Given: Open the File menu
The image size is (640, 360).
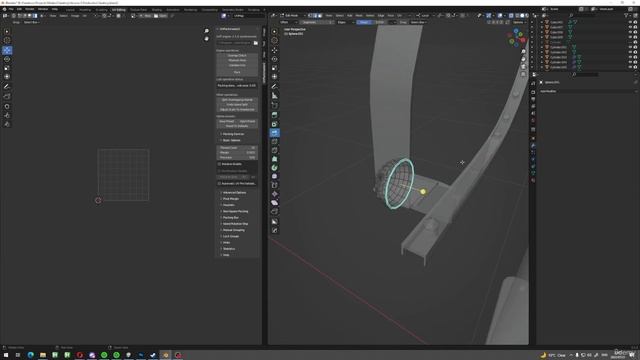Looking at the screenshot, I should point(11,9).
